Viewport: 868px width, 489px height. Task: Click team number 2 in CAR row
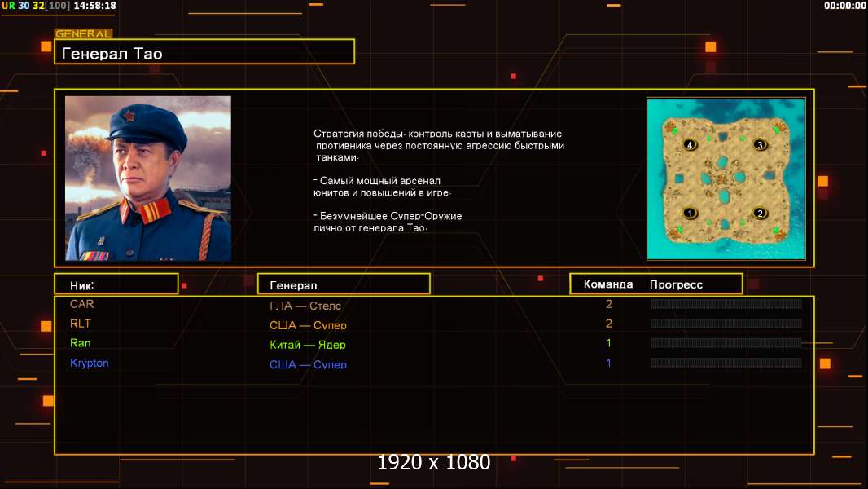(x=609, y=304)
